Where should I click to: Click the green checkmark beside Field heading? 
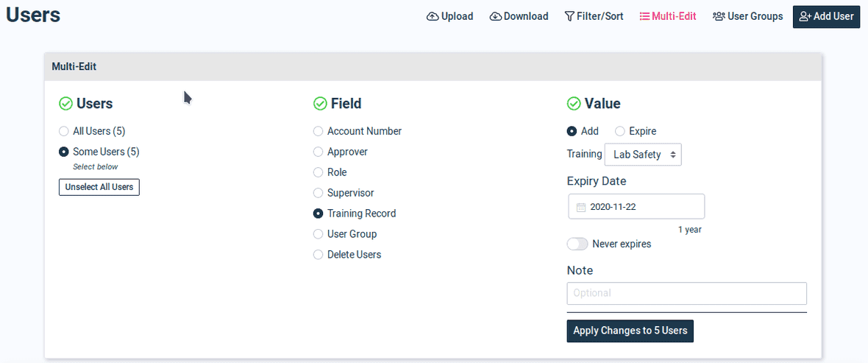tap(320, 104)
